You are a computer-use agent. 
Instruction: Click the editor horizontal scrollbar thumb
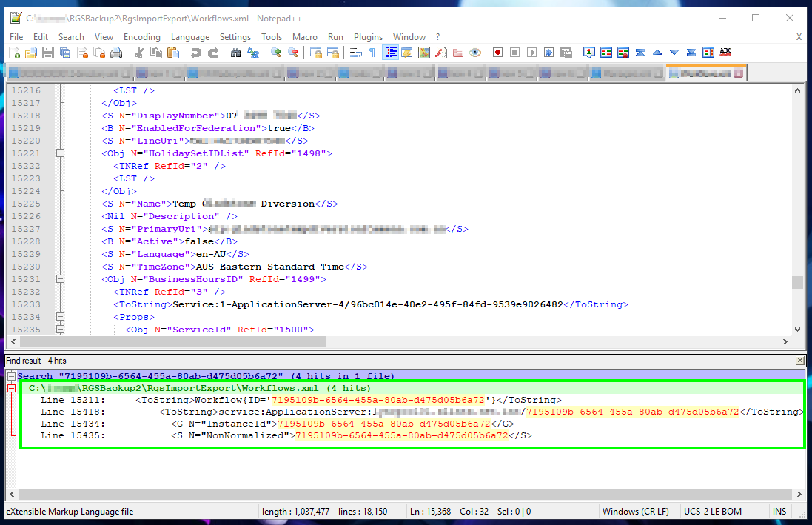pyautogui.click(x=173, y=341)
